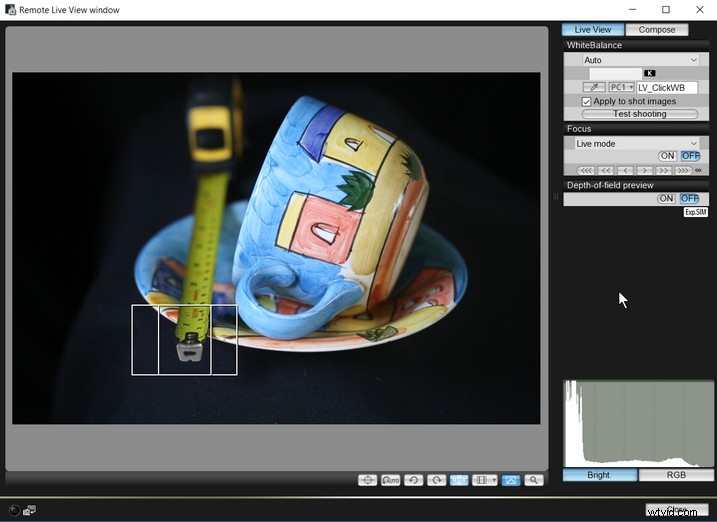Click the focus point crosshair toolbar icon
Viewport: 717px width, 522px height.
(x=367, y=480)
